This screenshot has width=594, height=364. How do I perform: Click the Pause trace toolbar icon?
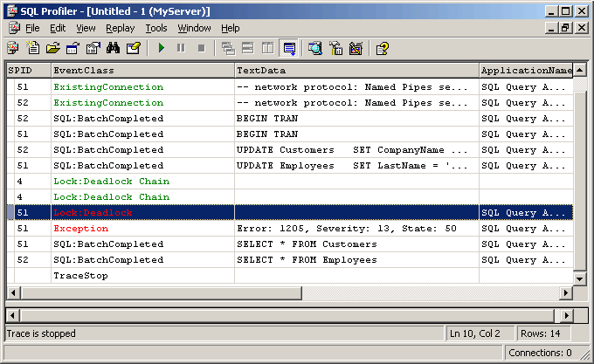click(x=182, y=48)
